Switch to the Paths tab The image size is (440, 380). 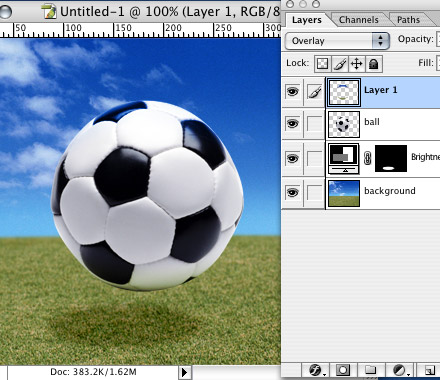[409, 20]
